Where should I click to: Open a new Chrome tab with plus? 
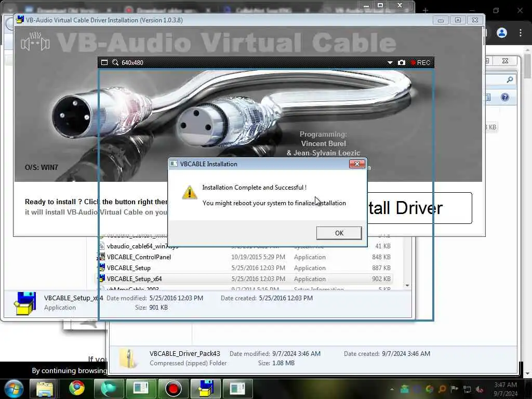(x=425, y=10)
